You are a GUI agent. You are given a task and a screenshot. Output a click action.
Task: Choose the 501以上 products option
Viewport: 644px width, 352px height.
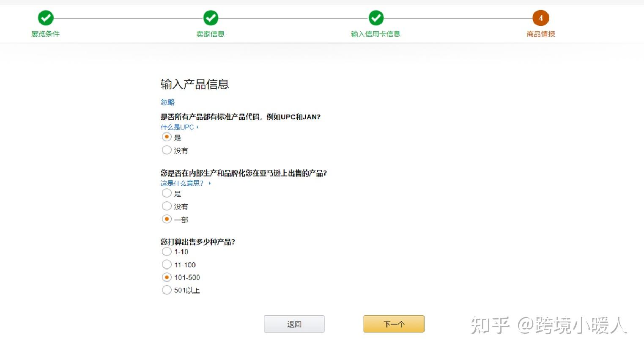(x=167, y=290)
